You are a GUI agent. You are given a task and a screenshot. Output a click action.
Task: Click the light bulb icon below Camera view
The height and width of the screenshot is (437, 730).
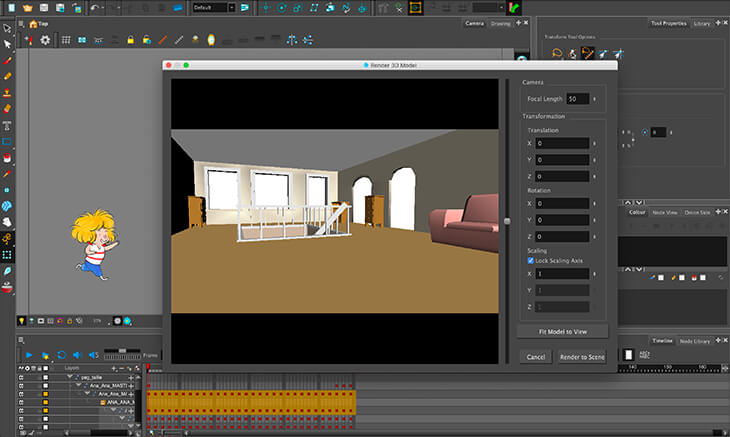pos(21,321)
